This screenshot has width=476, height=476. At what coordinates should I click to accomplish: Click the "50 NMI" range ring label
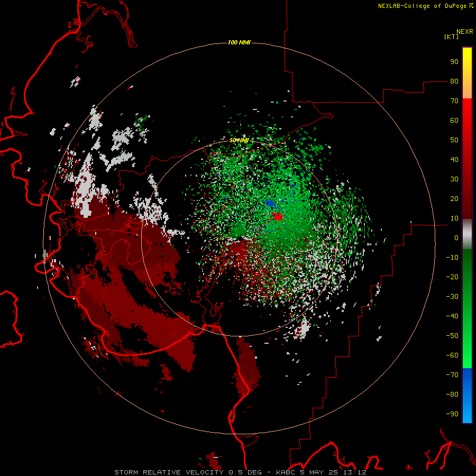pos(239,140)
